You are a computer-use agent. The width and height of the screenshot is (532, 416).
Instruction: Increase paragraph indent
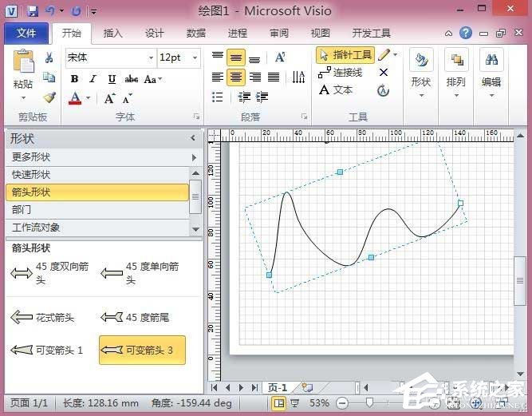(262, 97)
